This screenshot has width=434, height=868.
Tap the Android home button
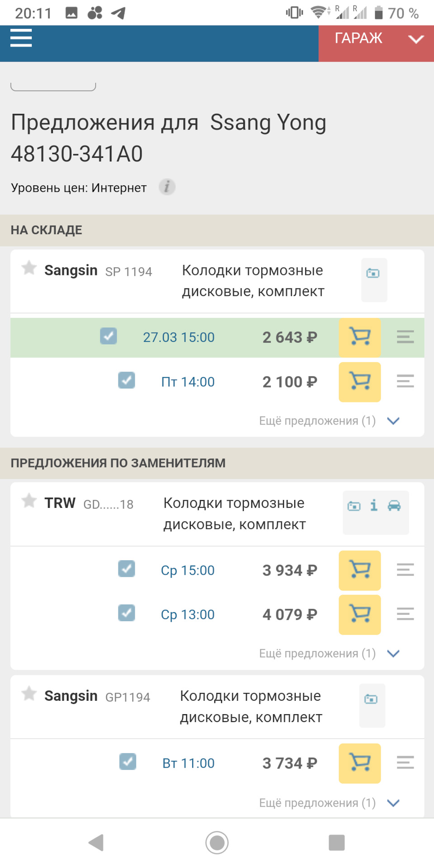[x=217, y=843]
